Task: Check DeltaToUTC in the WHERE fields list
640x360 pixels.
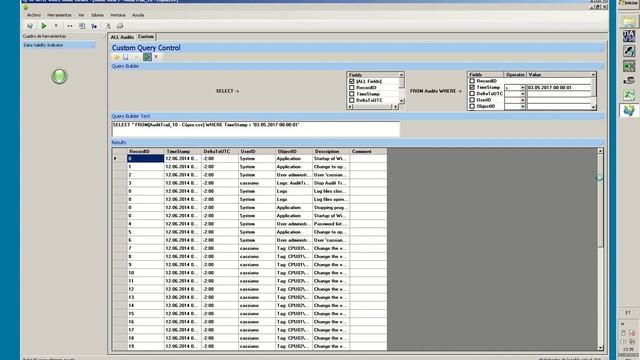Action: 472,93
